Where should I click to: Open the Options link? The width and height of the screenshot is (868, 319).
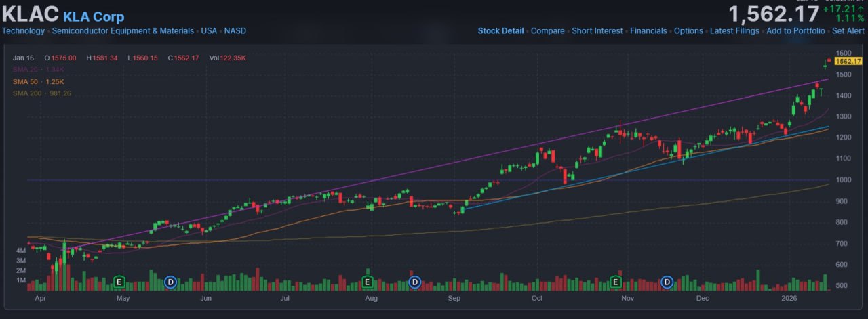pos(688,30)
